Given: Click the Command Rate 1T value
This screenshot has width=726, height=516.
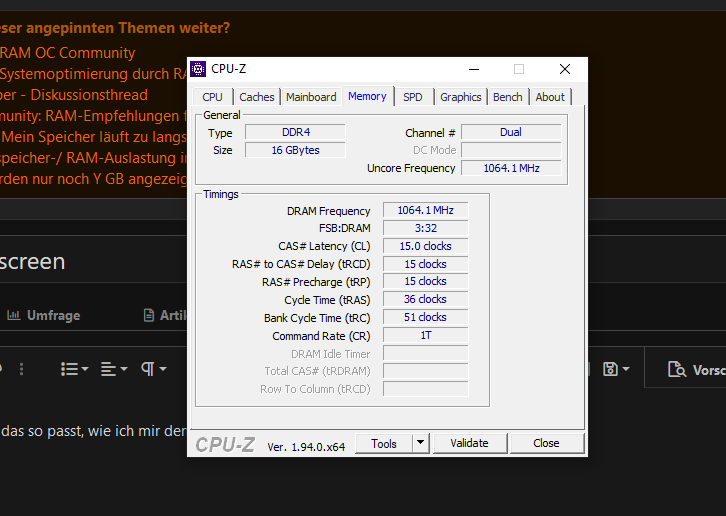Looking at the screenshot, I should 426,335.
